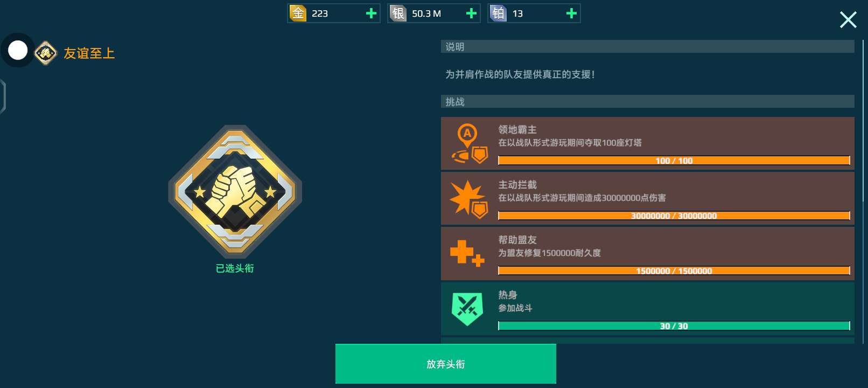Screen dimensions: 868x388
Task: Click the silver currency icon
Action: [398, 13]
